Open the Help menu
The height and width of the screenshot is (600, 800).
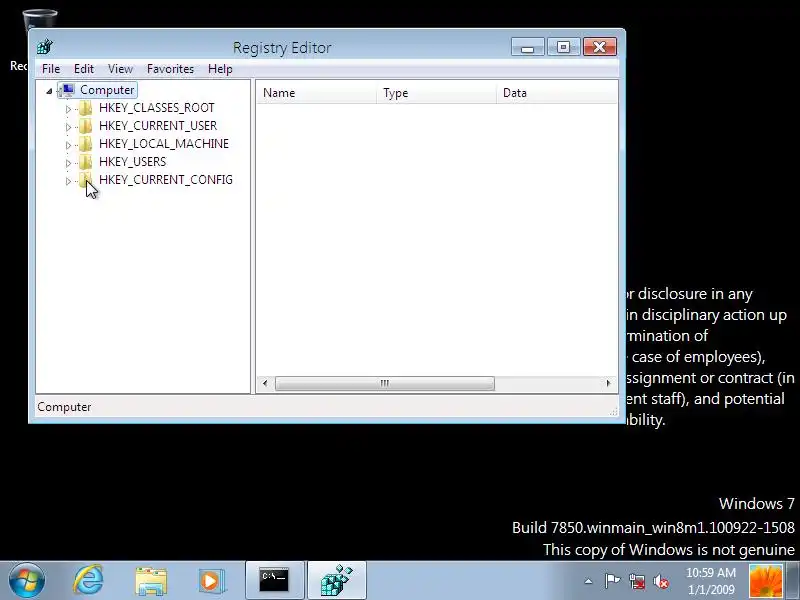[220, 69]
